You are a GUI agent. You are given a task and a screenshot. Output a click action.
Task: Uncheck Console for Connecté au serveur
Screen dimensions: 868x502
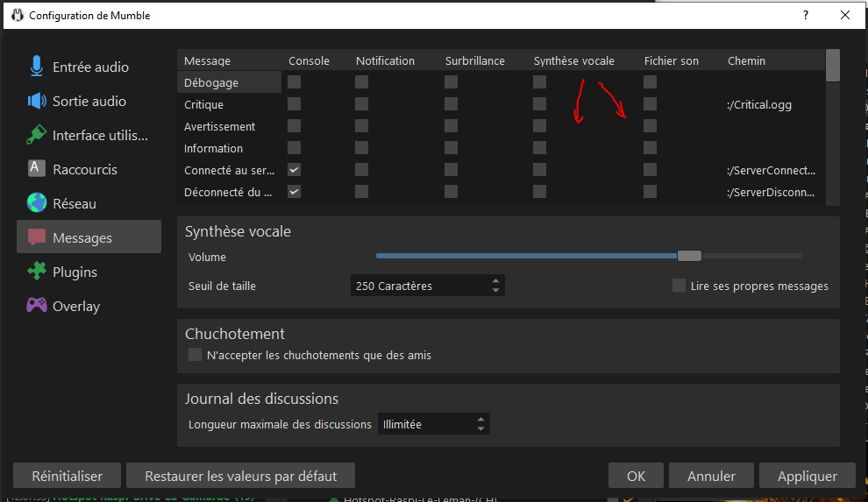[x=294, y=170]
